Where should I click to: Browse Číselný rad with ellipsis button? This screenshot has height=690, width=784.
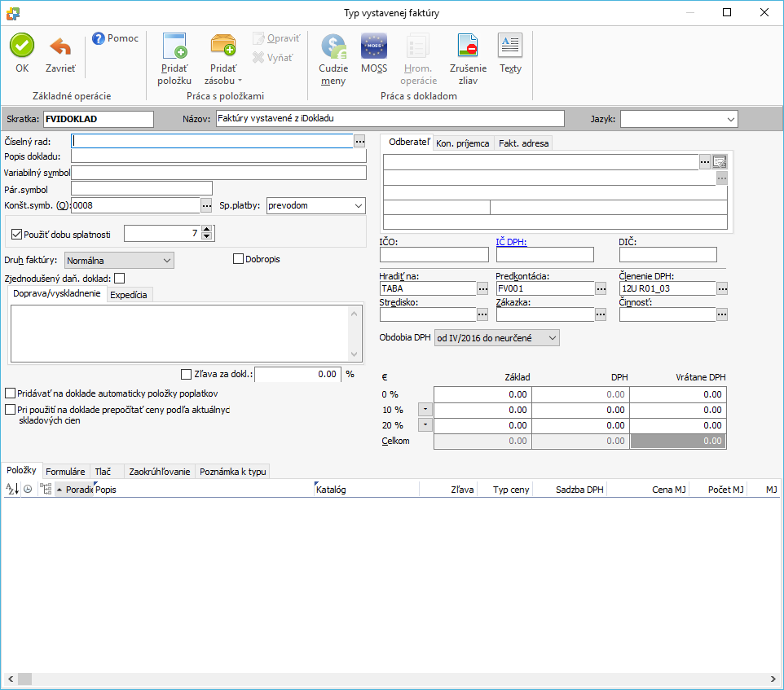coord(359,141)
